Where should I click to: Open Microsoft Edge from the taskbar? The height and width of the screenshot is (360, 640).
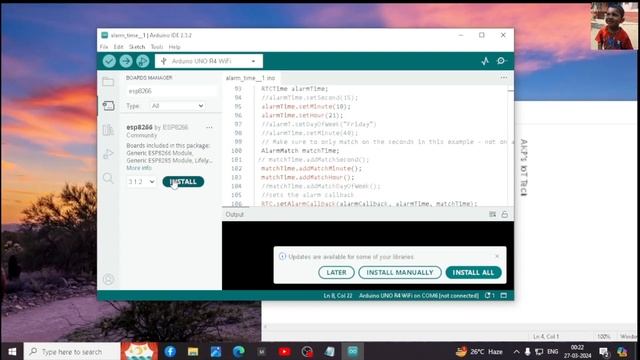[239, 351]
